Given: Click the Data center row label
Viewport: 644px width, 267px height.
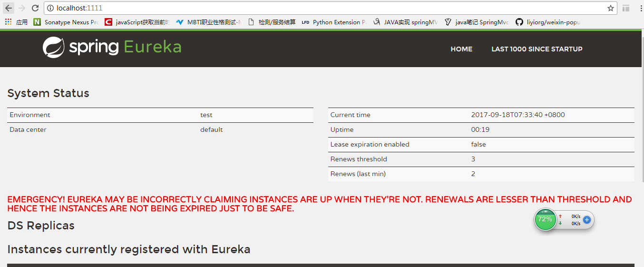Looking at the screenshot, I should click(28, 130).
